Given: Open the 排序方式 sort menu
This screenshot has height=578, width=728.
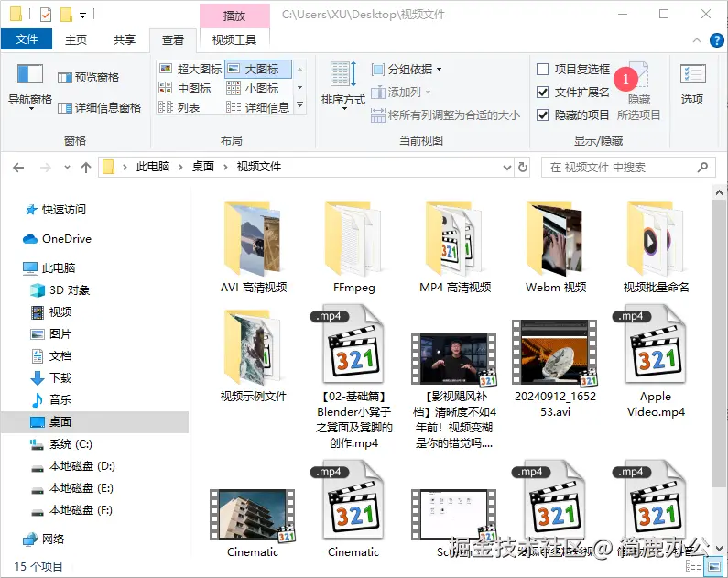Looking at the screenshot, I should (343, 86).
